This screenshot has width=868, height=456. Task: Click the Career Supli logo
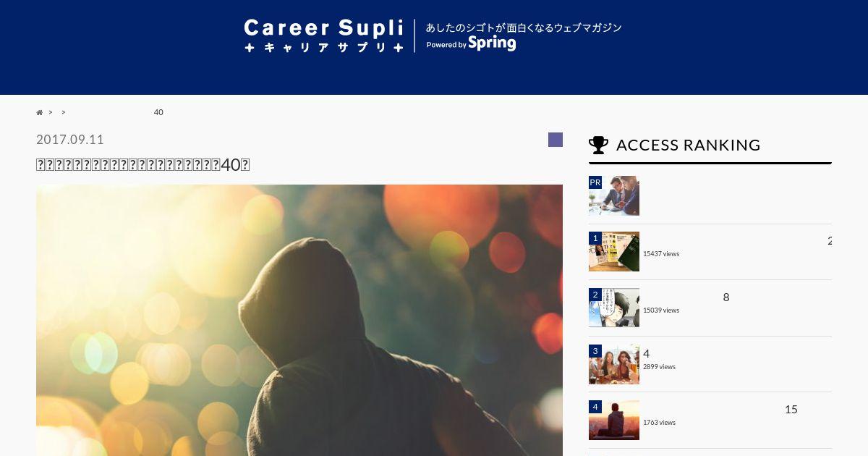[323, 36]
